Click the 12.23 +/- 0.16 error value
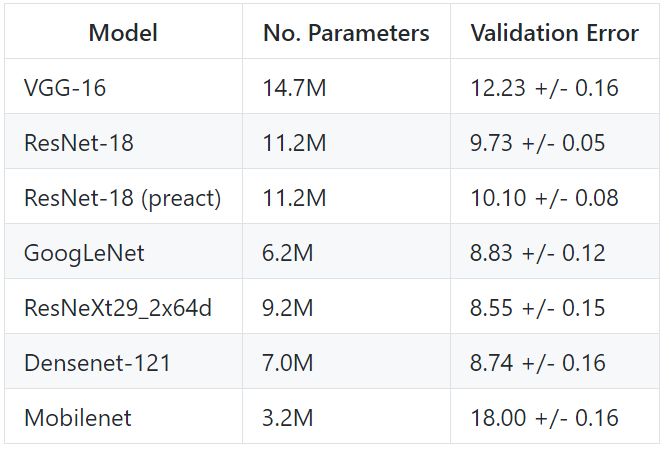This screenshot has height=451, width=669. pos(544,88)
